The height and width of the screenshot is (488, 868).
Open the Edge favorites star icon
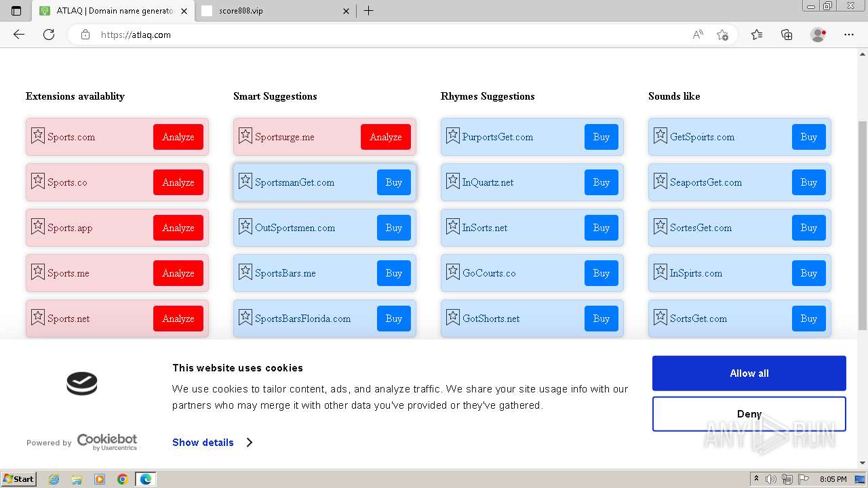[757, 35]
